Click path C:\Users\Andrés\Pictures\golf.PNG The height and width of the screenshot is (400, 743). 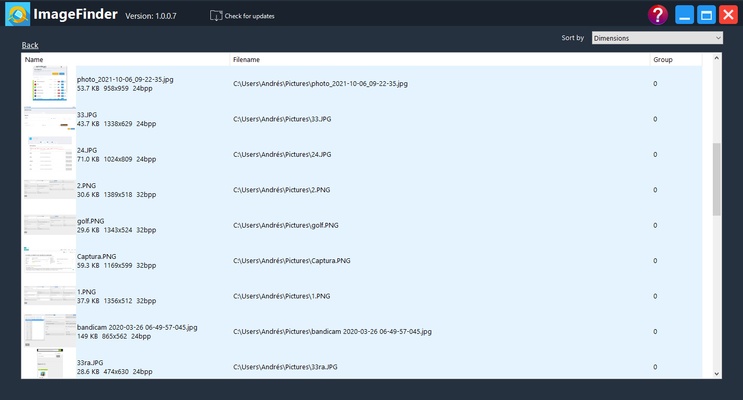pos(286,225)
